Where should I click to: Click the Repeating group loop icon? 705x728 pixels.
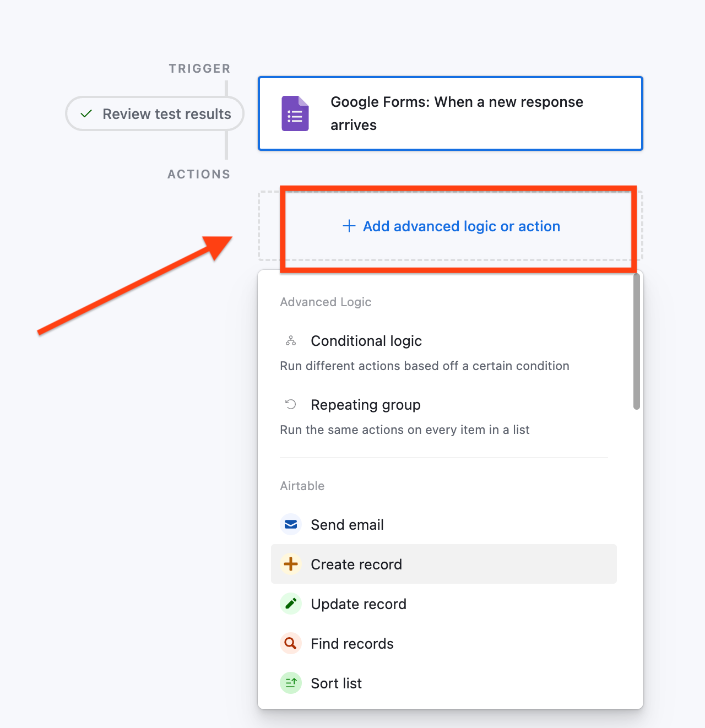coord(290,404)
